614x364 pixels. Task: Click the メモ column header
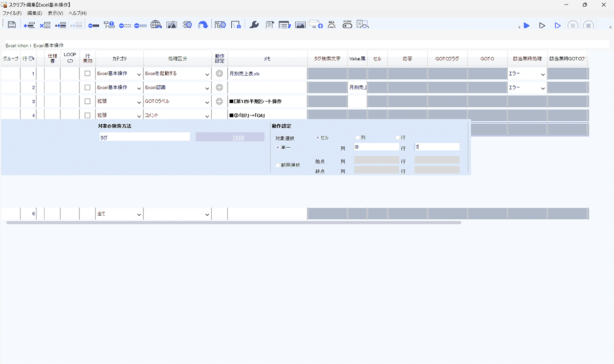click(267, 59)
